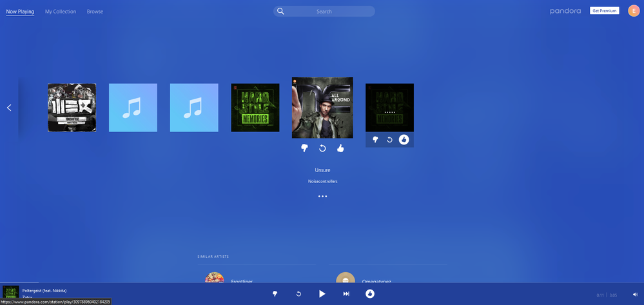Thumbs up the song Unsure
The width and height of the screenshot is (644, 305).
340,148
